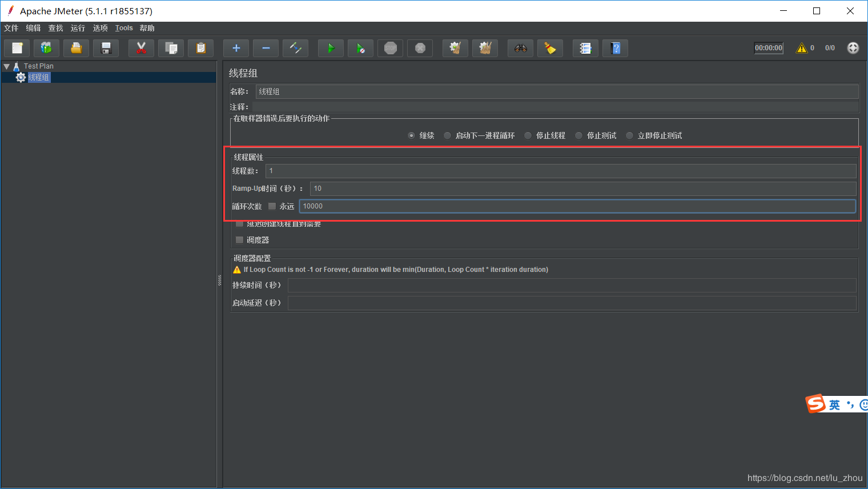Viewport: 868px width, 489px height.
Task: Click the 持续时间 duration input field
Action: point(572,285)
